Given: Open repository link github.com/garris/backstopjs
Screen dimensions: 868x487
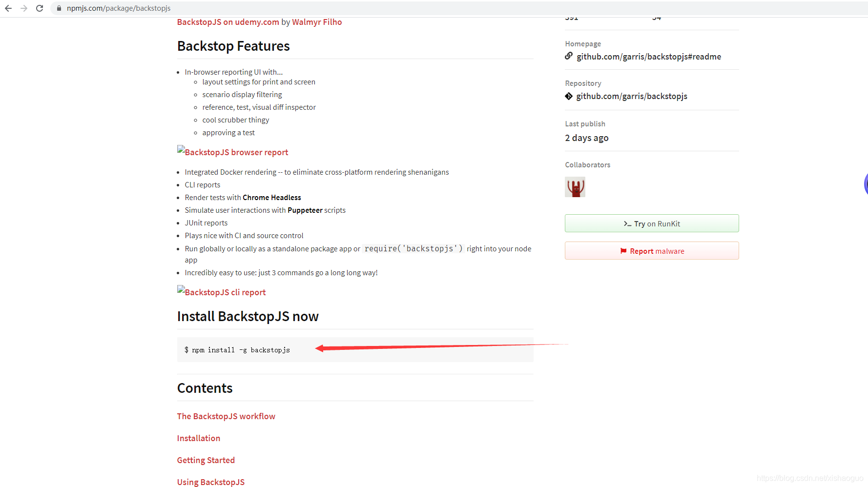Looking at the screenshot, I should click(x=632, y=96).
